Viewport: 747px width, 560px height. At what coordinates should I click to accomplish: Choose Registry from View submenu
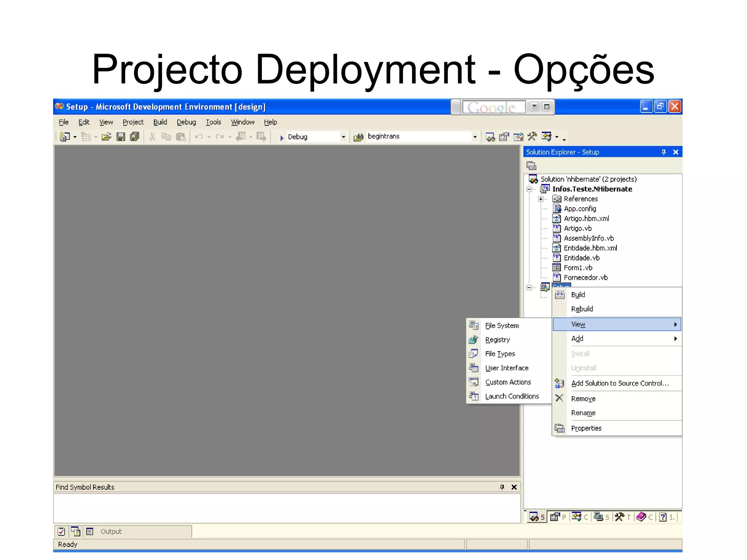[x=509, y=340]
